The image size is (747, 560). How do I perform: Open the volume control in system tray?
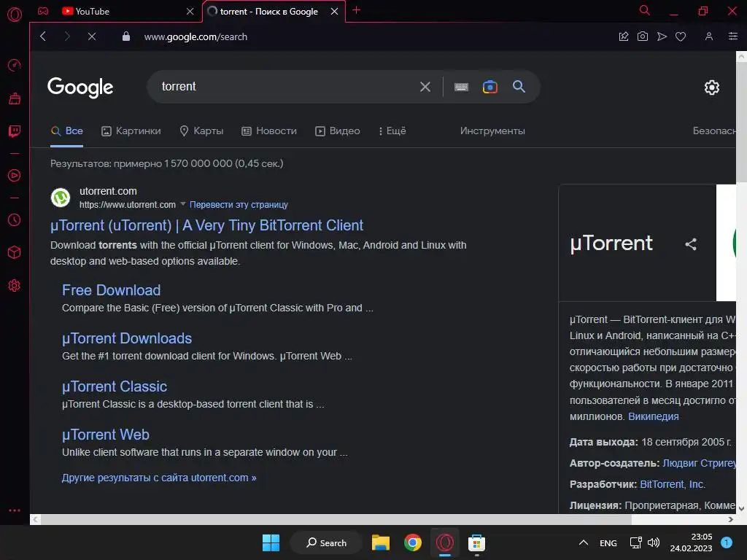tap(654, 542)
